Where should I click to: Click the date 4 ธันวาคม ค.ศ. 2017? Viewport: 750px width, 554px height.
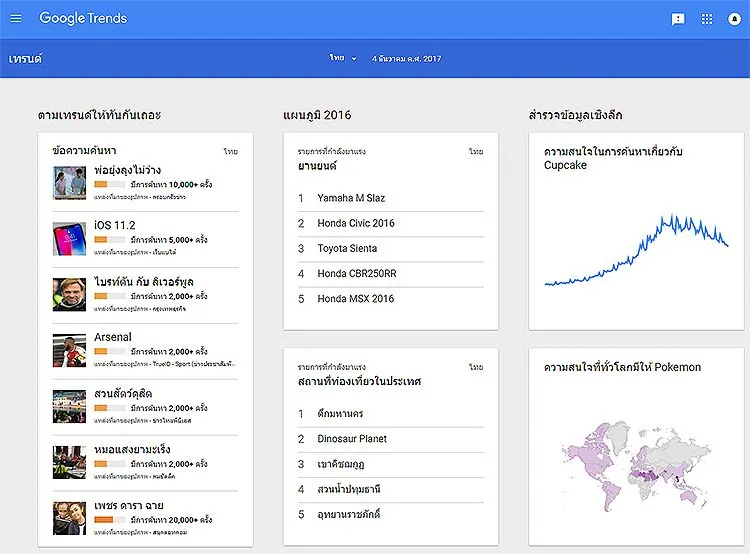click(x=407, y=59)
